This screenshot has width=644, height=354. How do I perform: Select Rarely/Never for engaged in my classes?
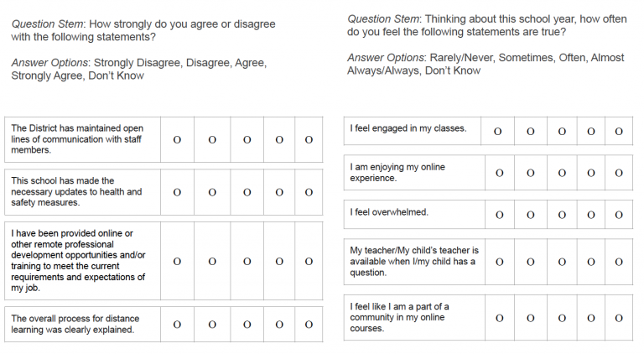pyautogui.click(x=499, y=132)
